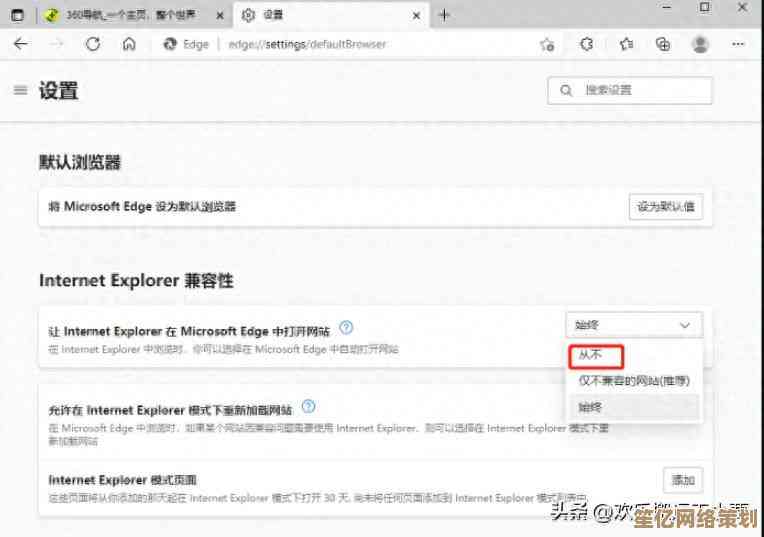Select 从不 in the dropdown list
This screenshot has height=537, width=764.
tap(597, 355)
